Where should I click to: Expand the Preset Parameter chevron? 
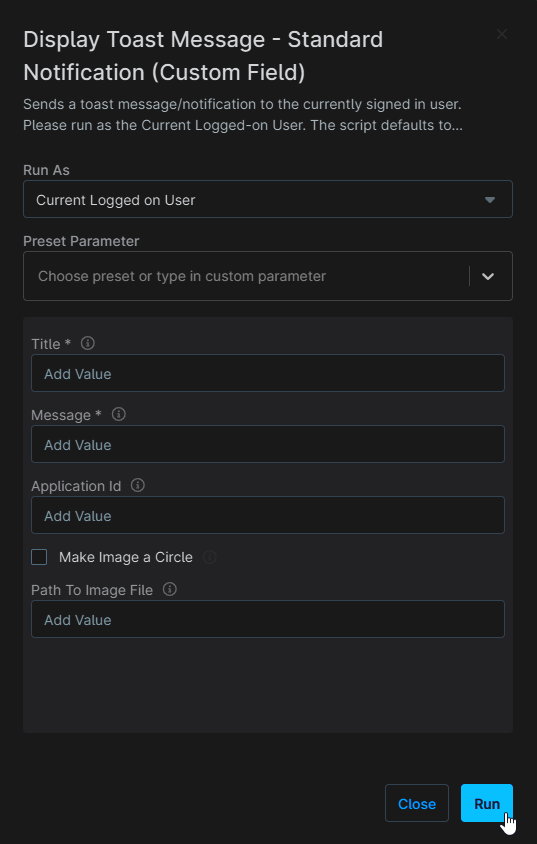(488, 276)
